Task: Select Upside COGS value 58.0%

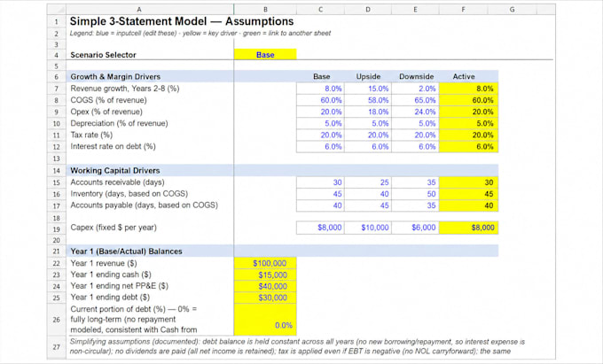Action: coord(368,100)
